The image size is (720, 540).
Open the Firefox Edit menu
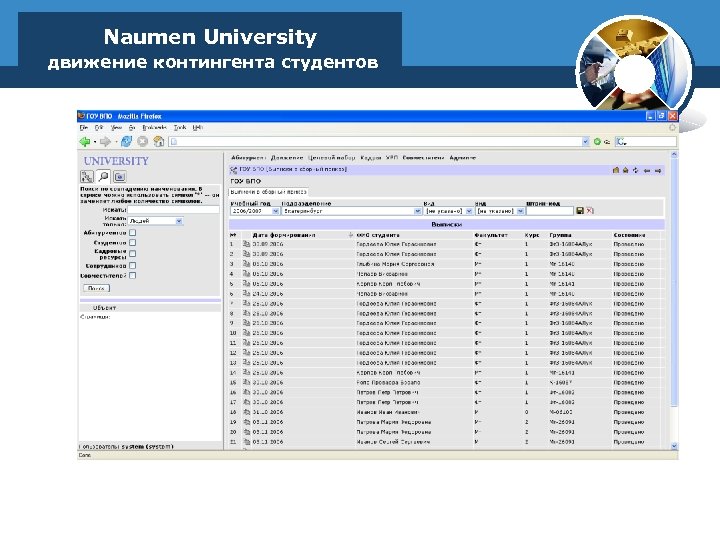(x=99, y=127)
